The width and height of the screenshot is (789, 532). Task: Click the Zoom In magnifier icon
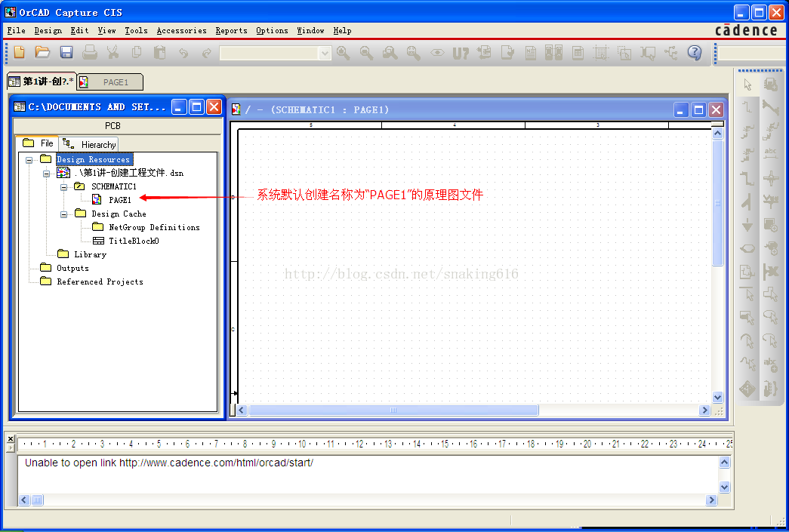tap(344, 52)
